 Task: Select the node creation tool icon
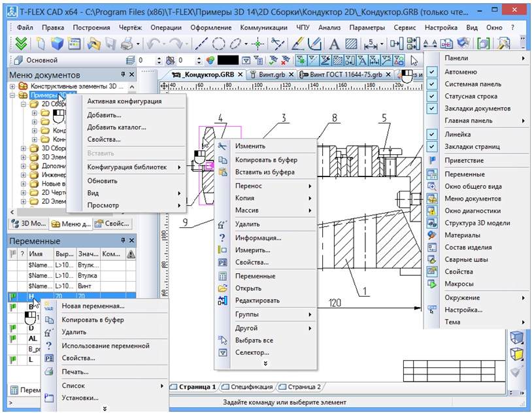(258, 44)
